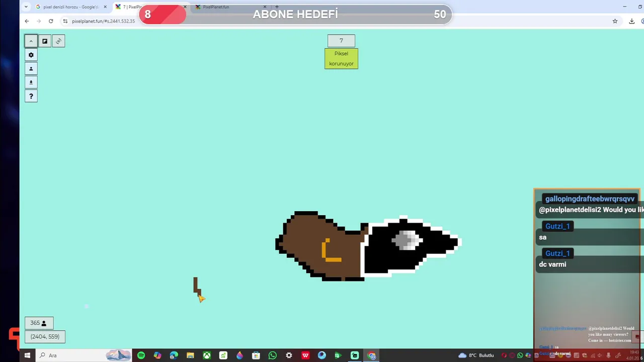Open the Chrome tab search dropdown
Image resolution: width=644 pixels, height=362 pixels.
click(26, 7)
